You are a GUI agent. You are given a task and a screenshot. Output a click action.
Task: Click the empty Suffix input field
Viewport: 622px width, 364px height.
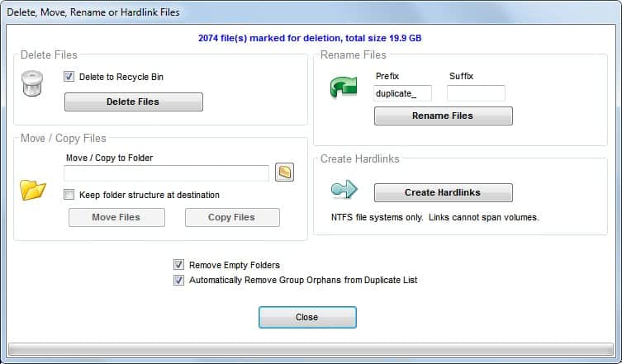point(476,93)
